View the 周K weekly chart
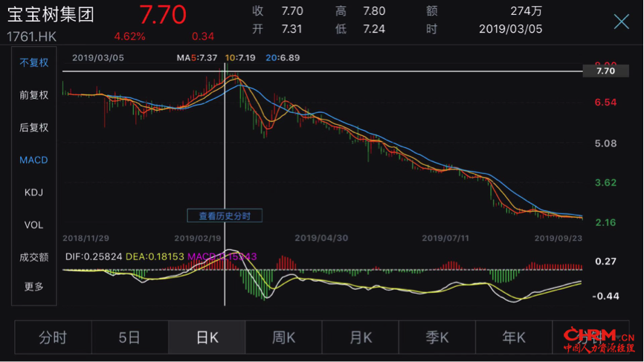 [283, 337]
